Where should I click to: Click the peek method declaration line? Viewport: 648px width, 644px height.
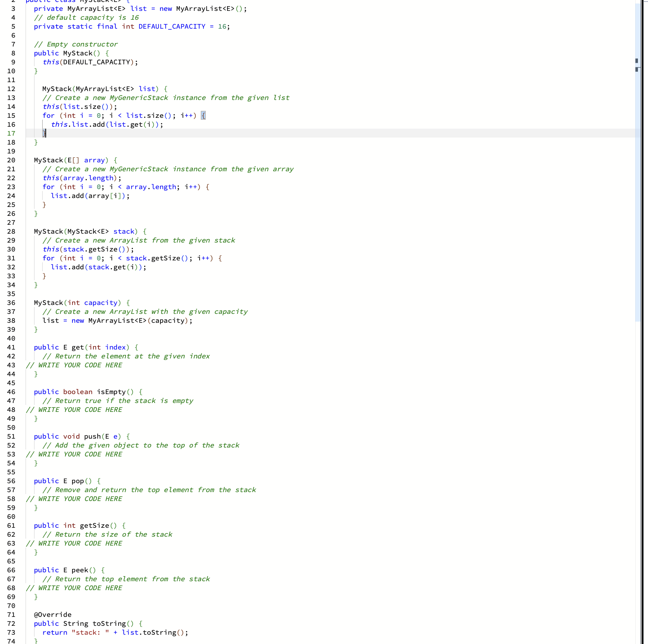(69, 570)
